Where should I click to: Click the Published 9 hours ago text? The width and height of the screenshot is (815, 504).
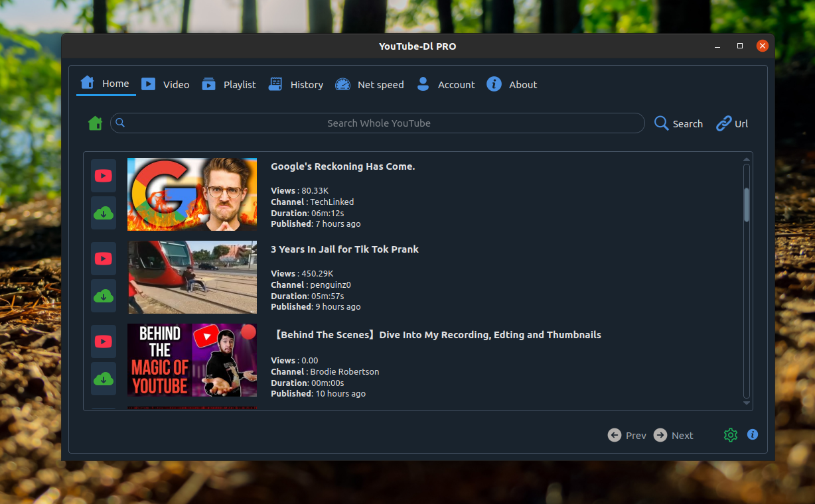click(x=316, y=306)
